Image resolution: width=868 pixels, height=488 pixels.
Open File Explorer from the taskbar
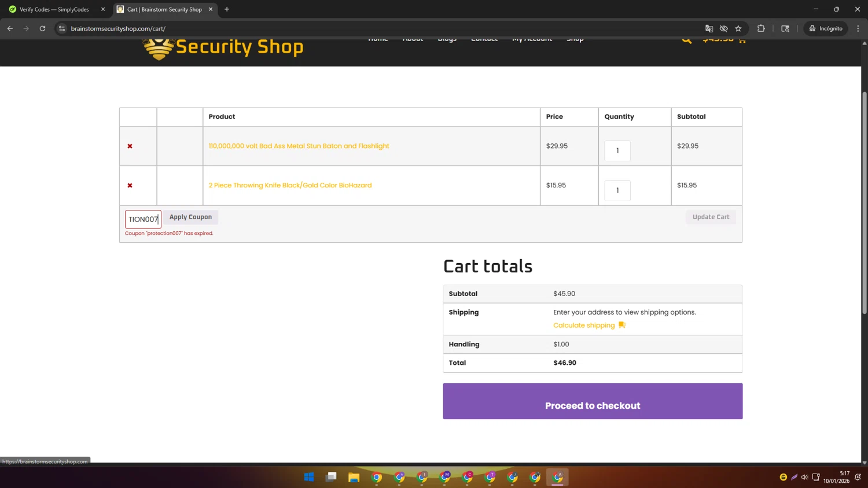coord(354,477)
